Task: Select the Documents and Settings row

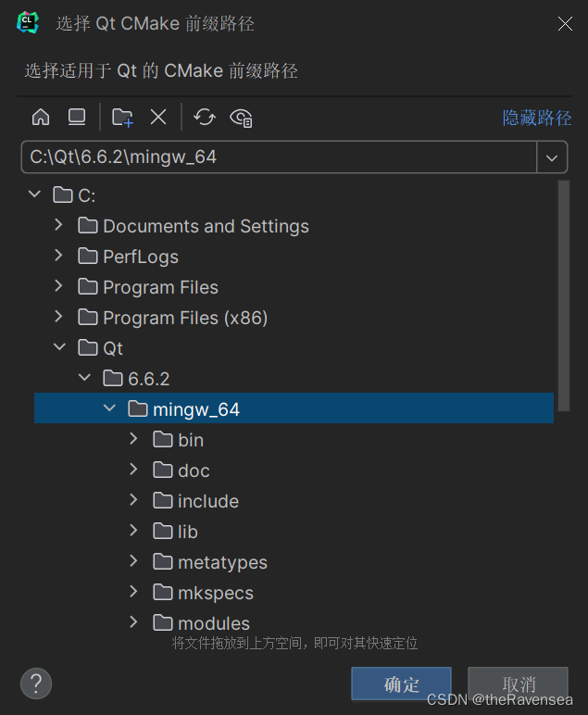Action: [294, 226]
